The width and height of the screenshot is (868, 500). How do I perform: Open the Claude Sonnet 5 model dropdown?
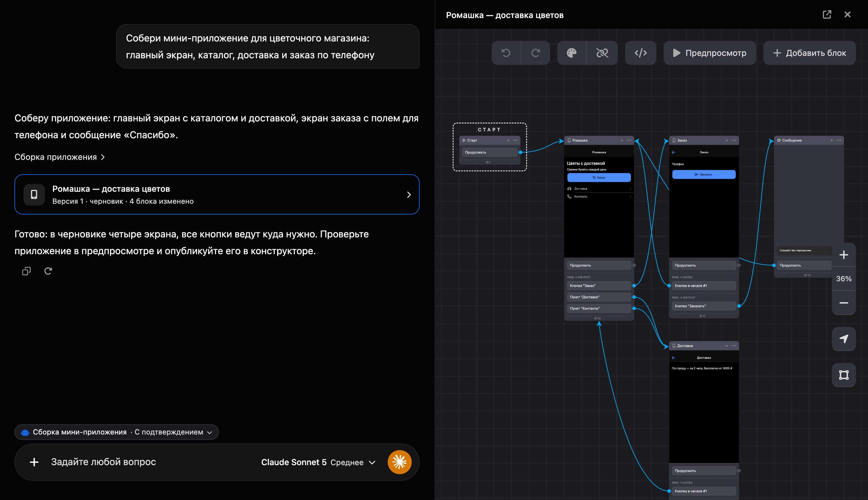point(318,462)
